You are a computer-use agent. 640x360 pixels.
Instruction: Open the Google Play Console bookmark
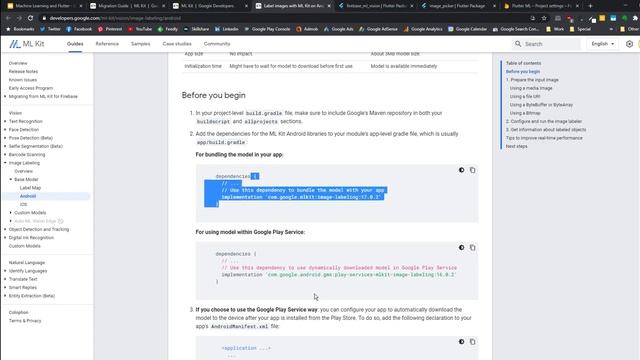pyautogui.click(x=267, y=29)
